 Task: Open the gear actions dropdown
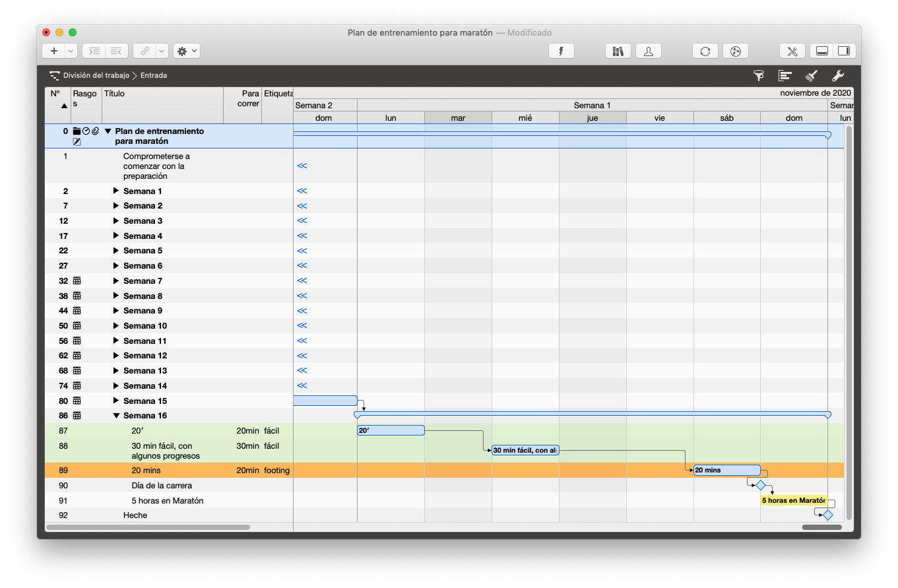186,51
